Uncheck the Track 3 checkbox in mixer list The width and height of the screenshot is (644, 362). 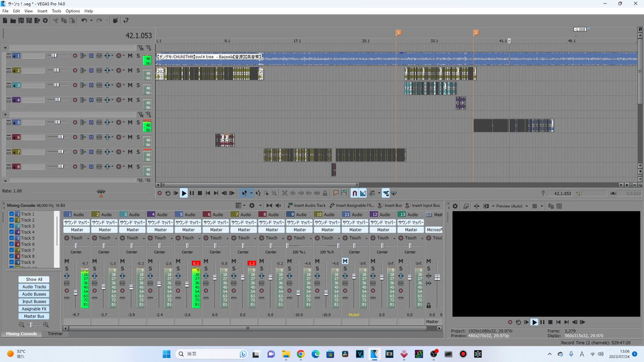click(x=11, y=226)
